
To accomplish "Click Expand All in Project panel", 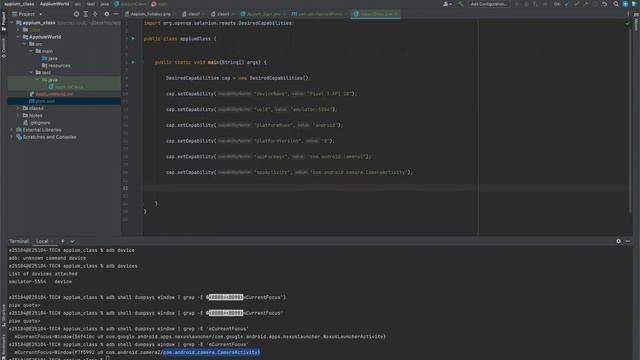I will (x=86, y=14).
